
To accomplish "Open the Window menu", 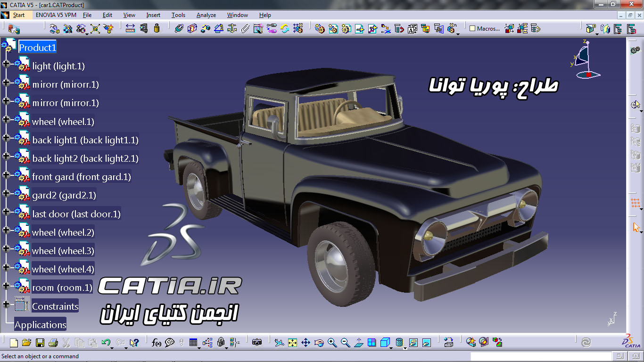I will 238,15.
